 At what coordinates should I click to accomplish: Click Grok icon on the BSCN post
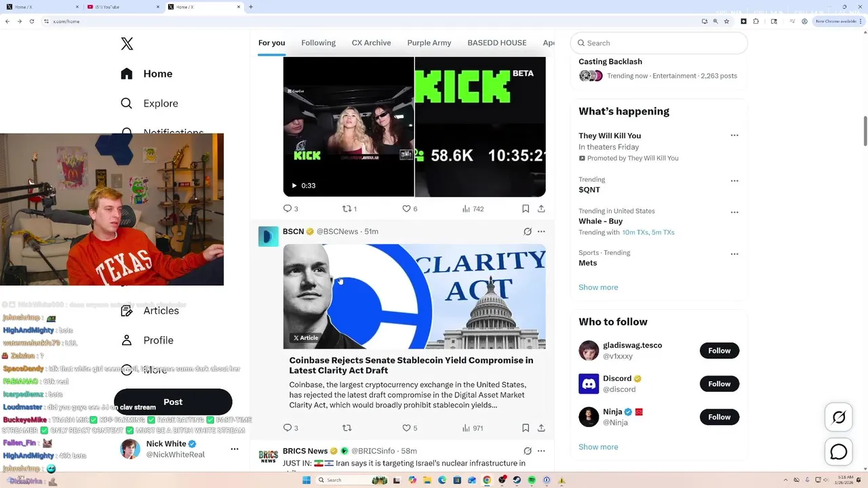coord(528,231)
